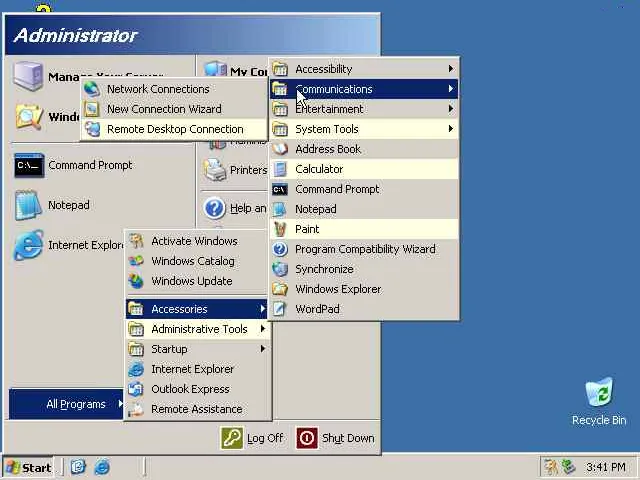This screenshot has width=640, height=480.
Task: Click the Shut Down button
Action: [336, 438]
